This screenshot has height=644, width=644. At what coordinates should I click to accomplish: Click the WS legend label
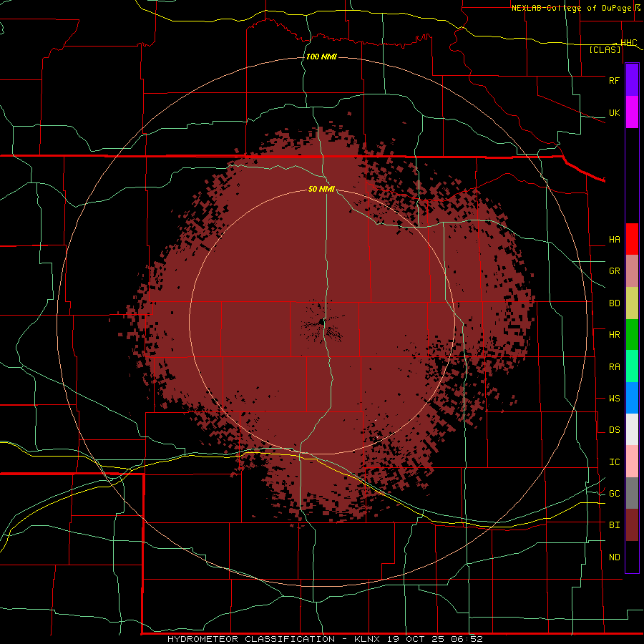[614, 399]
